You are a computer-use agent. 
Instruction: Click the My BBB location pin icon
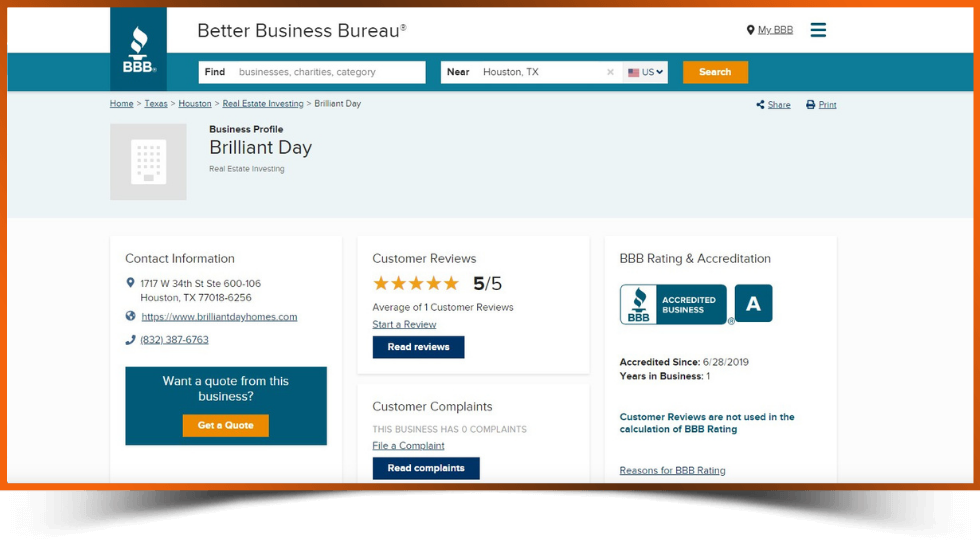point(750,30)
